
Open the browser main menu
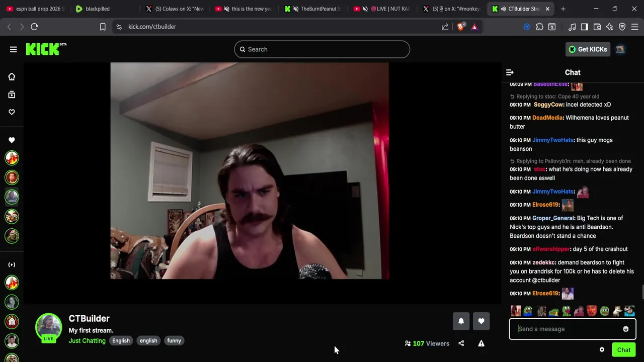coord(635,27)
